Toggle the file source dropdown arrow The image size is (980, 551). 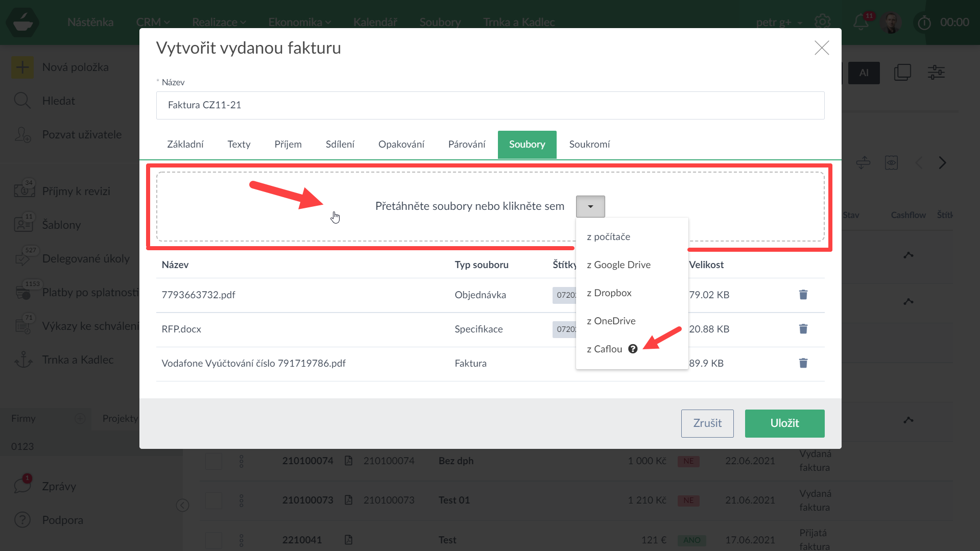[590, 206]
